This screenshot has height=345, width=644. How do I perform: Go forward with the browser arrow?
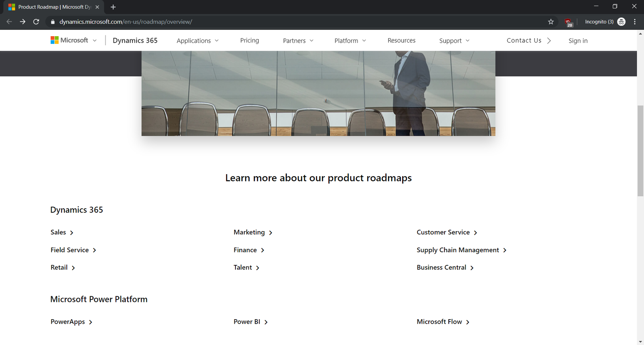(x=23, y=22)
